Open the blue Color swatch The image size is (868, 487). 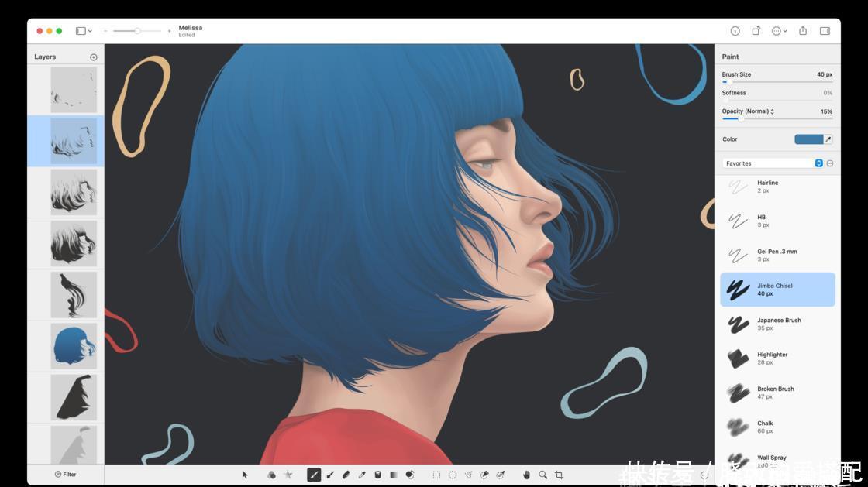point(809,139)
